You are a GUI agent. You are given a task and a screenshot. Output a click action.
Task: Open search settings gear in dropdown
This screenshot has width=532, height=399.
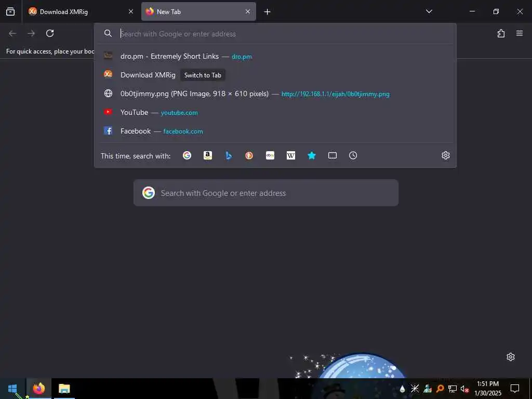click(445, 155)
